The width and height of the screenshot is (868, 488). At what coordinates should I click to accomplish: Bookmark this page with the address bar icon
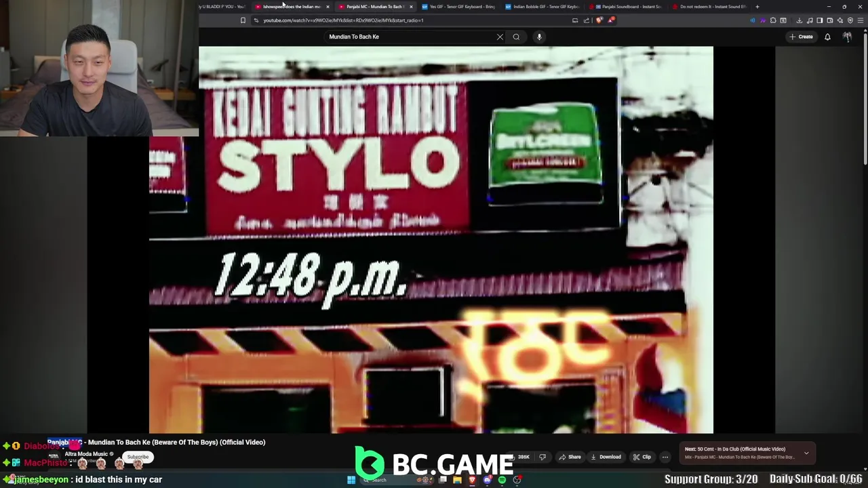243,20
